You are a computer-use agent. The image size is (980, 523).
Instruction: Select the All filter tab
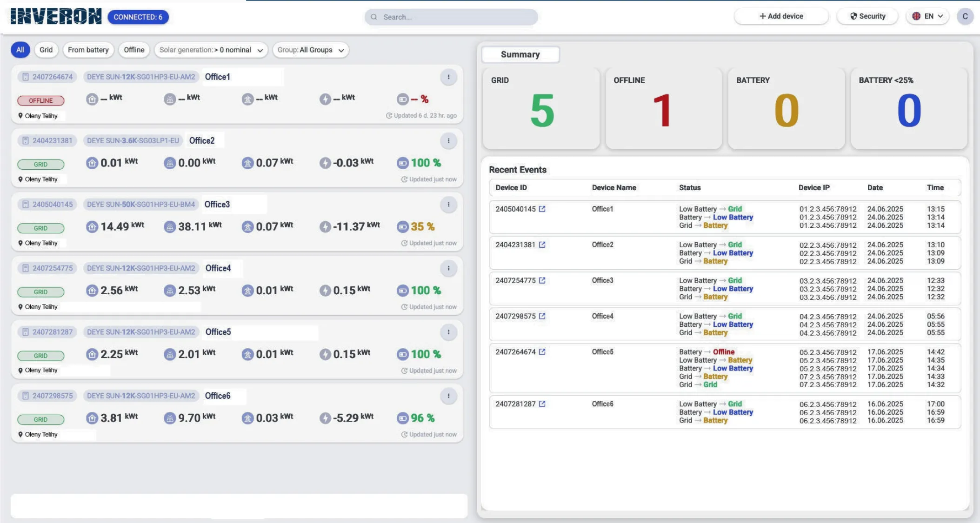coord(20,50)
